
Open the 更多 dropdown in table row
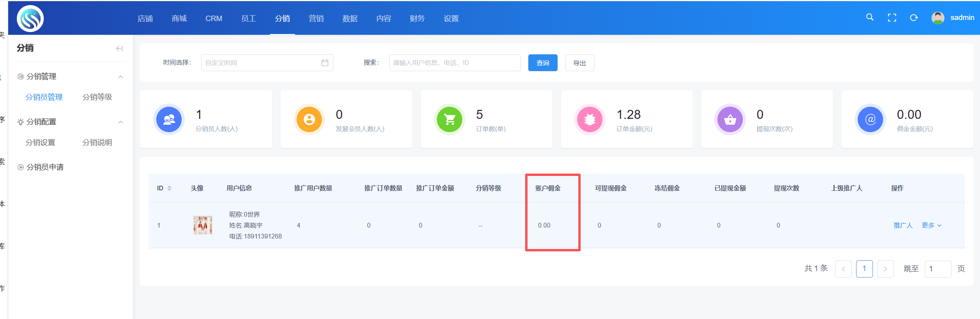click(x=931, y=226)
